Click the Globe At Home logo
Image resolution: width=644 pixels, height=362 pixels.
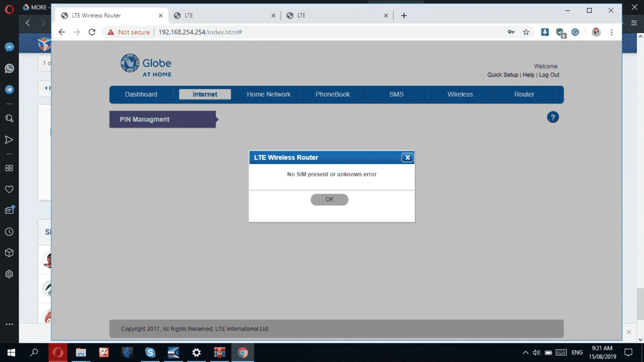[146, 65]
